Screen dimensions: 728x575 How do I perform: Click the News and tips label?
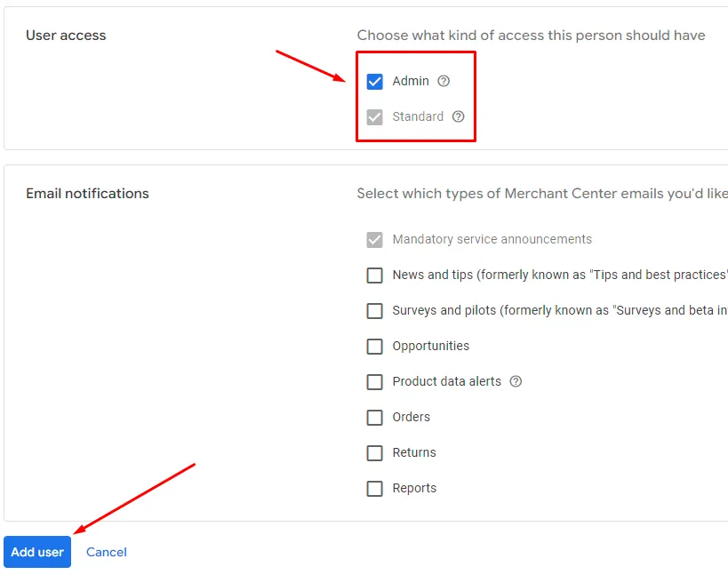point(560,275)
